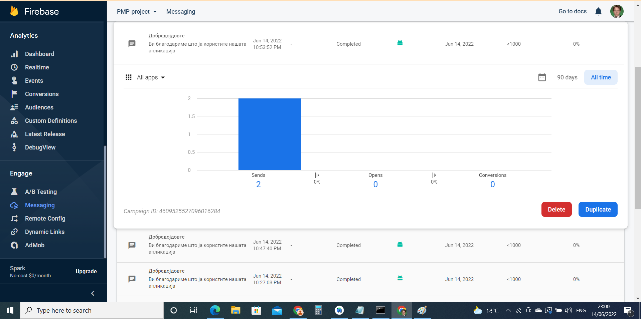
Task: Click the Remote Config icon
Action: tap(14, 219)
